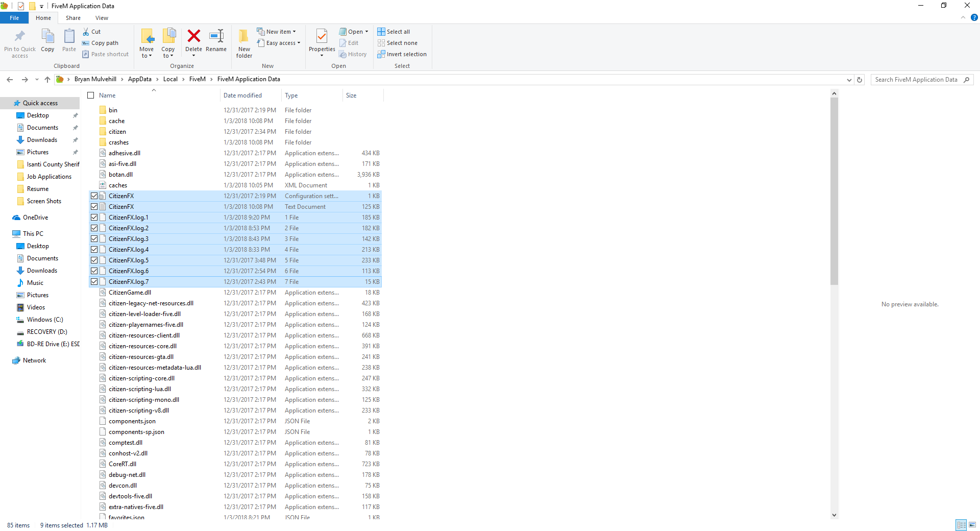The width and height of the screenshot is (980, 531).
Task: Toggle the select-all checkbox beside Name
Action: click(91, 95)
